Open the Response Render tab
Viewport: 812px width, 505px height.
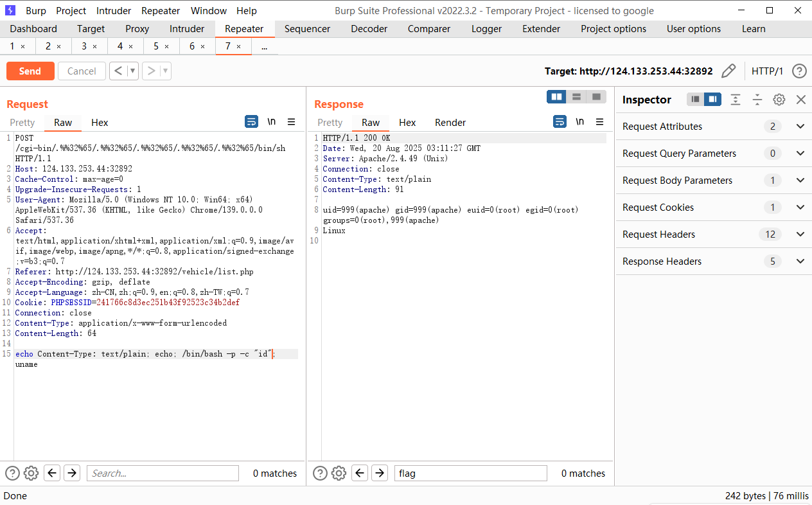450,123
